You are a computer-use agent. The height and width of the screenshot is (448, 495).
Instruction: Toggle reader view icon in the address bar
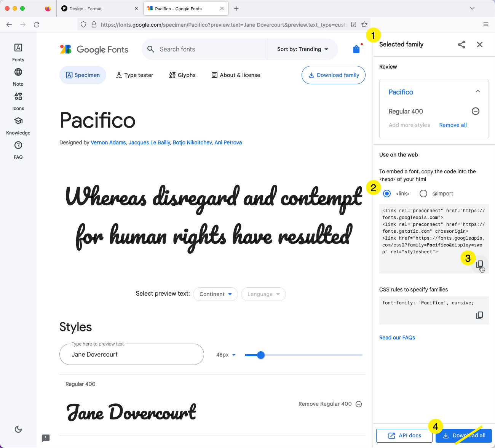(x=354, y=24)
